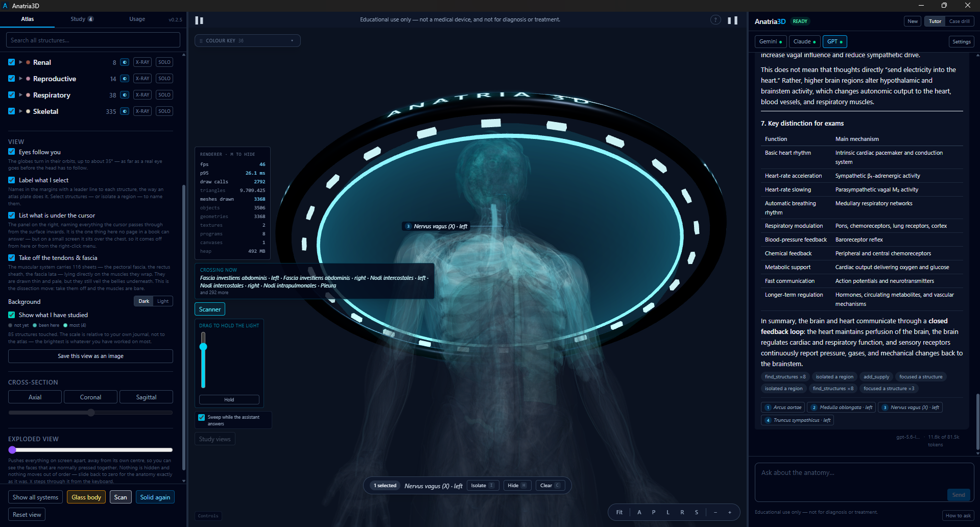Isolate the selected Nervus vagus

pyautogui.click(x=482, y=486)
